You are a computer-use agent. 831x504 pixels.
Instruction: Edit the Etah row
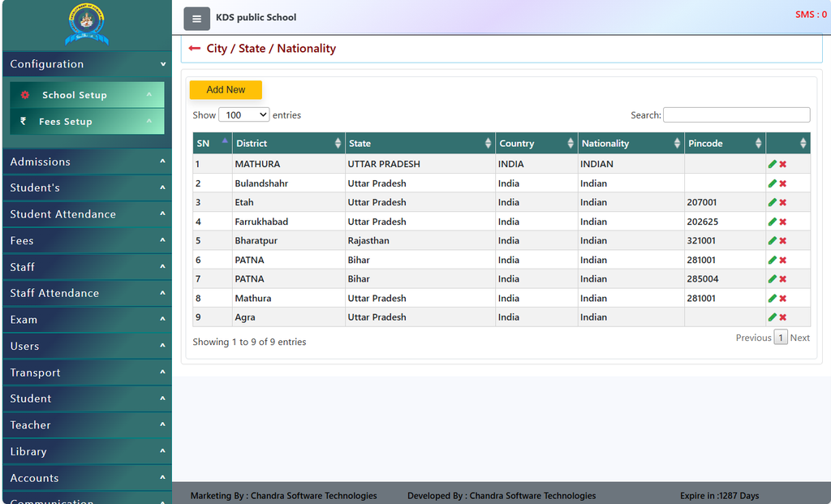coord(773,202)
